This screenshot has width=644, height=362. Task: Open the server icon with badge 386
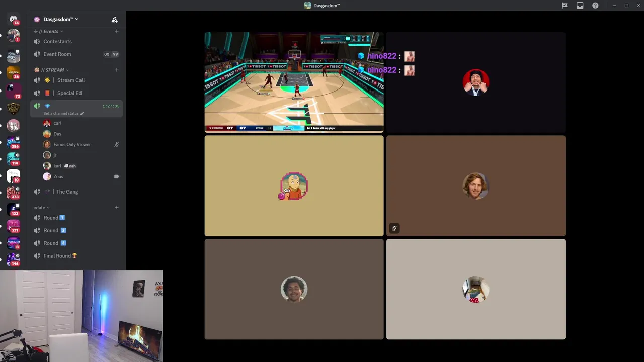[x=14, y=142]
